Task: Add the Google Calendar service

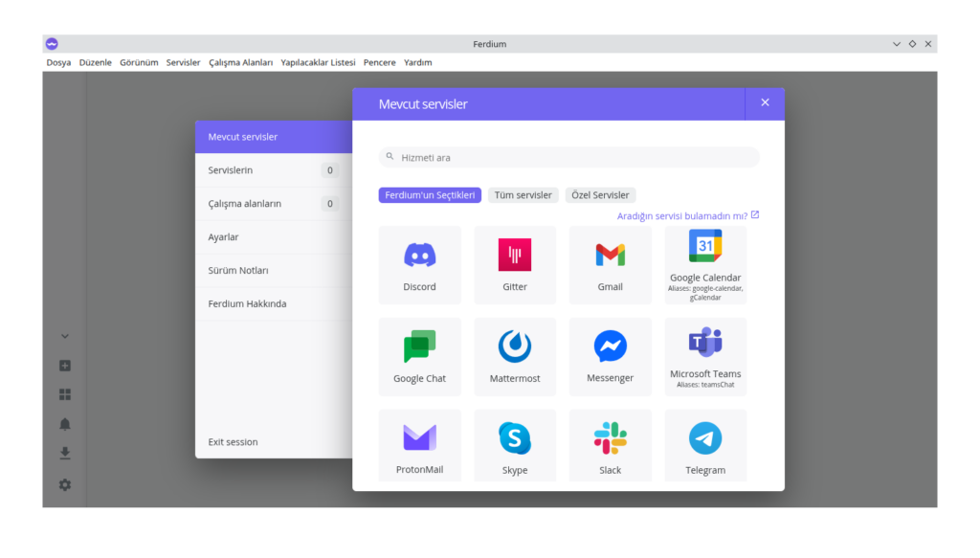Action: coord(705,265)
